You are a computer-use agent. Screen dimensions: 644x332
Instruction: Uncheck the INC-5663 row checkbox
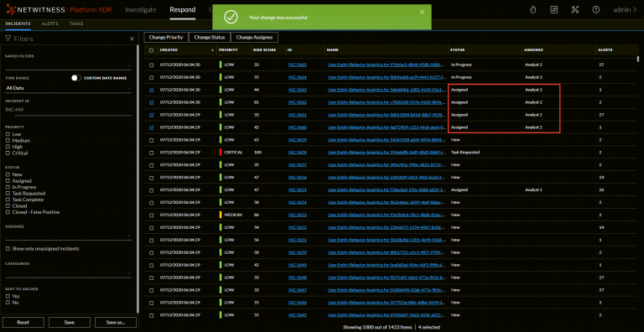pos(151,90)
